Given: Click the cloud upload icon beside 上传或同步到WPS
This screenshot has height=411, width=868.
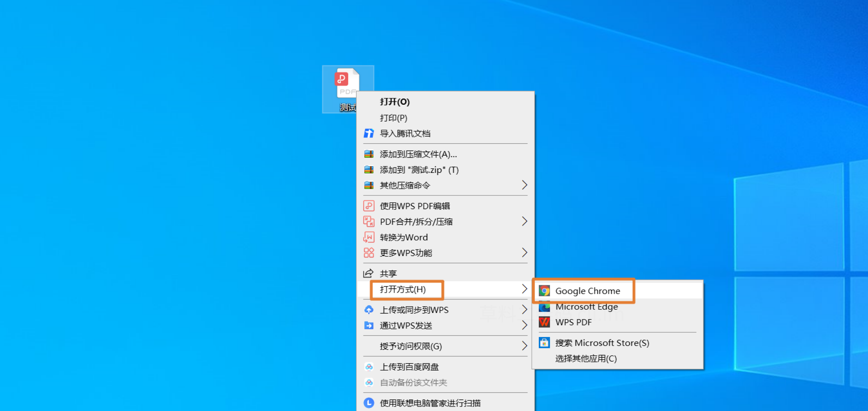Looking at the screenshot, I should coord(369,310).
